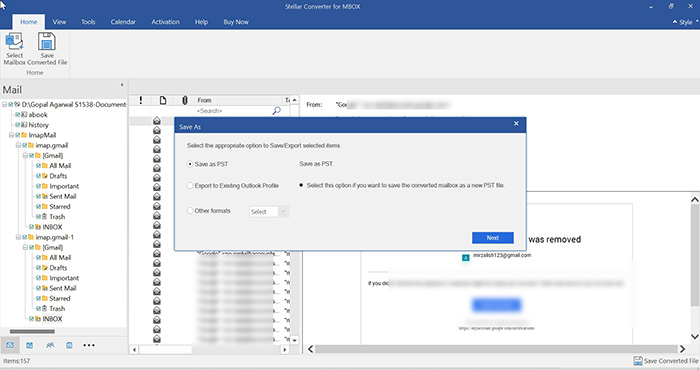Select the Starred folder under imap.gmail
The width and height of the screenshot is (700, 370).
[60, 207]
